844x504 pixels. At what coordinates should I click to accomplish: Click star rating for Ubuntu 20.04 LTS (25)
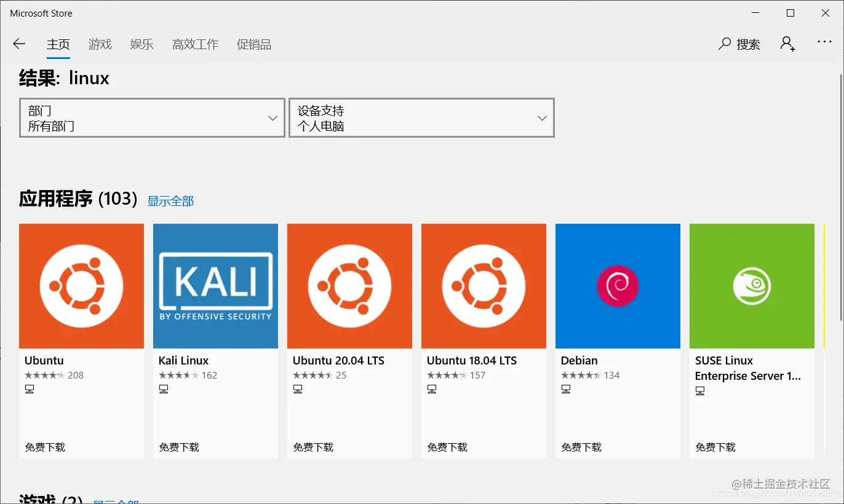point(313,375)
